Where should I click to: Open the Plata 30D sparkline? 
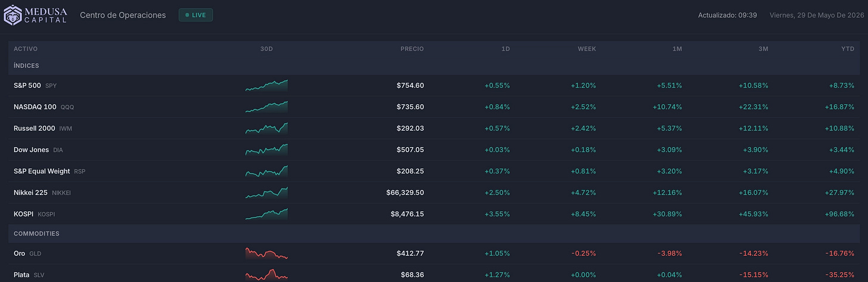point(266,275)
